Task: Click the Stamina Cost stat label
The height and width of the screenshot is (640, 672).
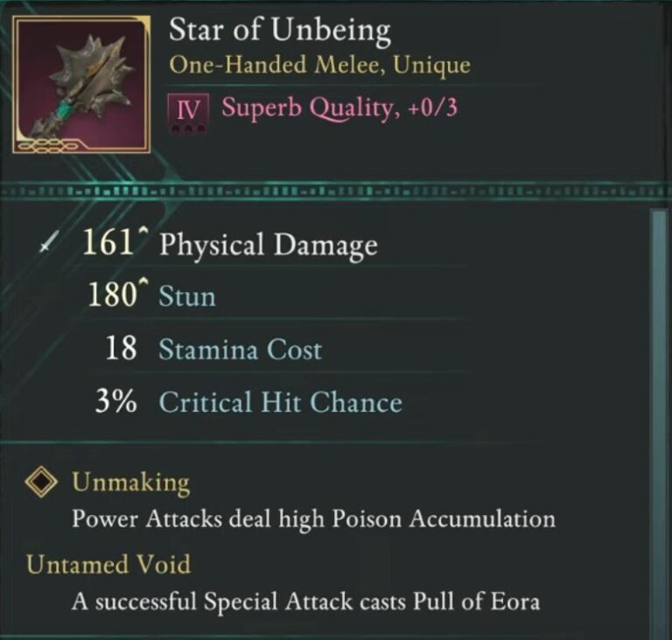Action: [x=240, y=351]
